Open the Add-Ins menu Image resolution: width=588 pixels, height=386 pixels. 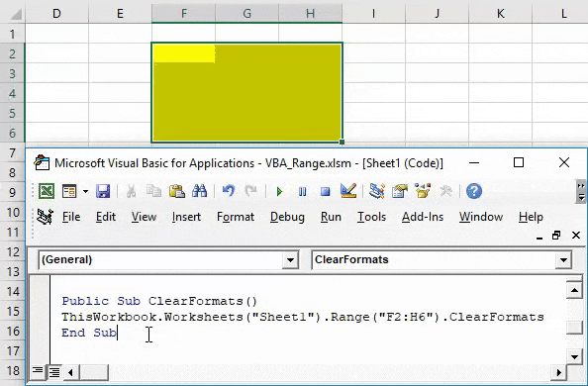[x=423, y=217]
